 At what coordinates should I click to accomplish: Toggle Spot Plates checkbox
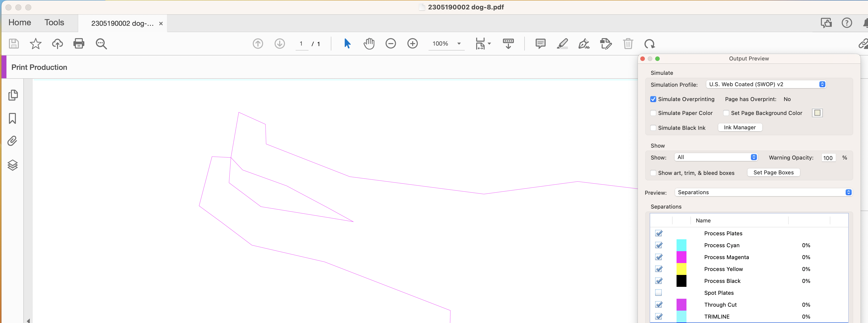coord(658,293)
